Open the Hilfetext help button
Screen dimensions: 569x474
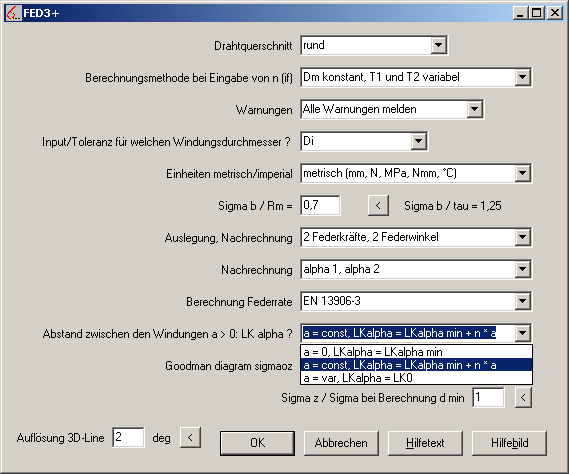425,443
